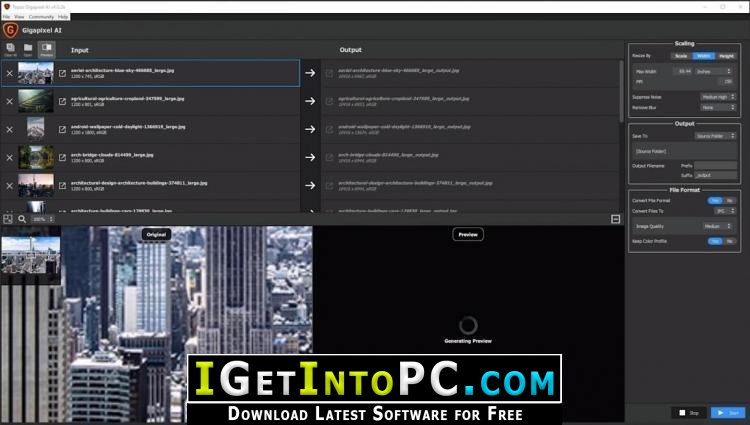The image size is (750, 425).
Task: Set Keep Color Profile to No
Action: (x=729, y=241)
